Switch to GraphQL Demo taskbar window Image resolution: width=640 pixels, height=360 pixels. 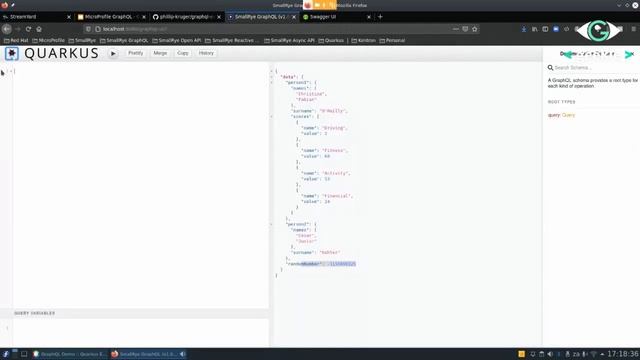point(70,354)
